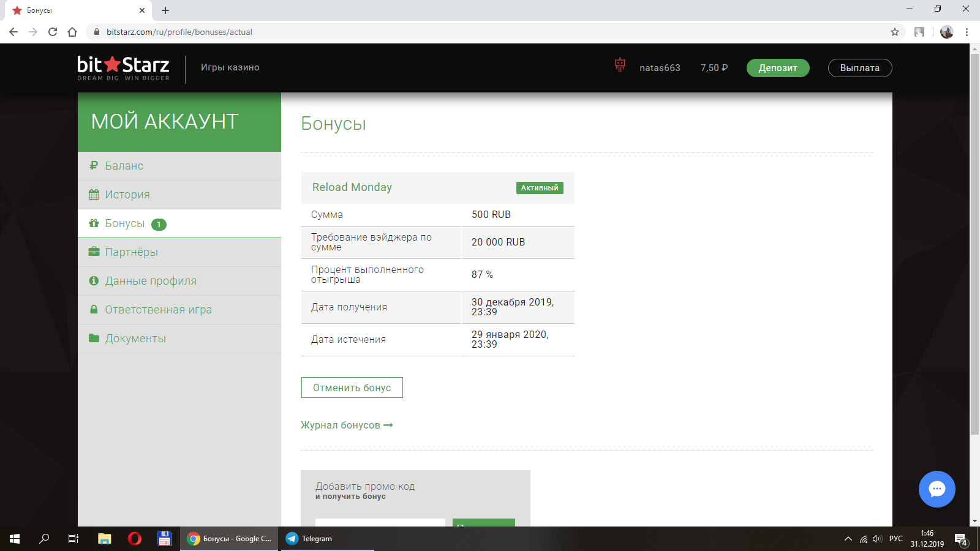Viewport: 980px width, 551px height.
Task: Open Документы section
Action: [x=179, y=339]
